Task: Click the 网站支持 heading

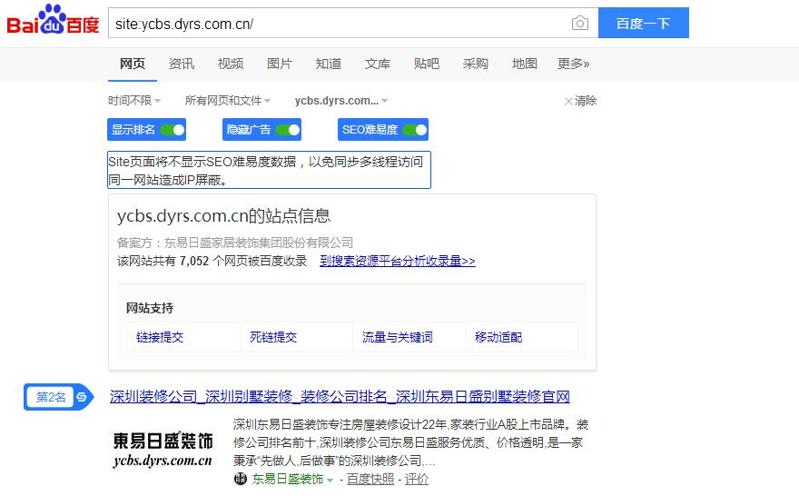Action: [150, 308]
